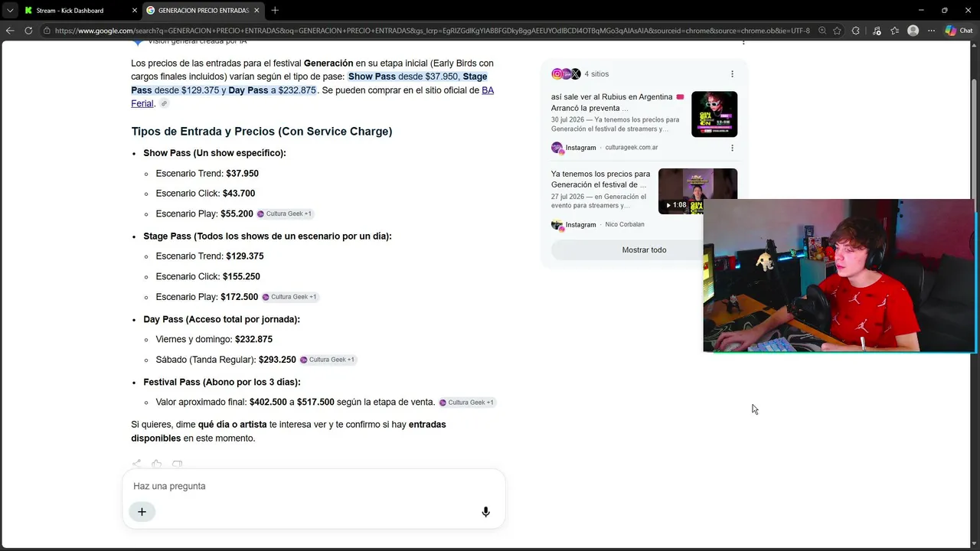Open the Copilot Chat button
Viewport: 980px width, 551px height.
[x=959, y=31]
